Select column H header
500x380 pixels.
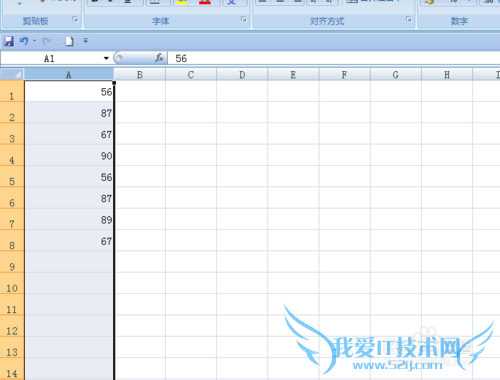coord(447,74)
